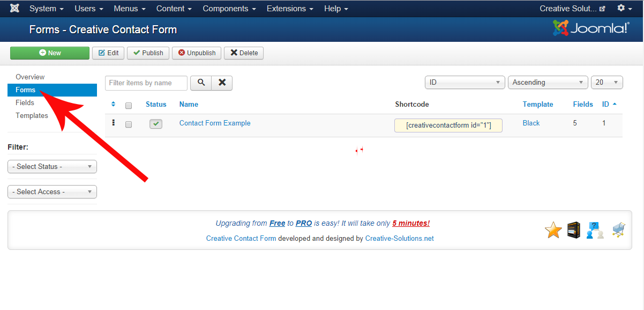Image resolution: width=644 pixels, height=310 pixels.
Task: Sort by Status column header
Action: tap(156, 105)
